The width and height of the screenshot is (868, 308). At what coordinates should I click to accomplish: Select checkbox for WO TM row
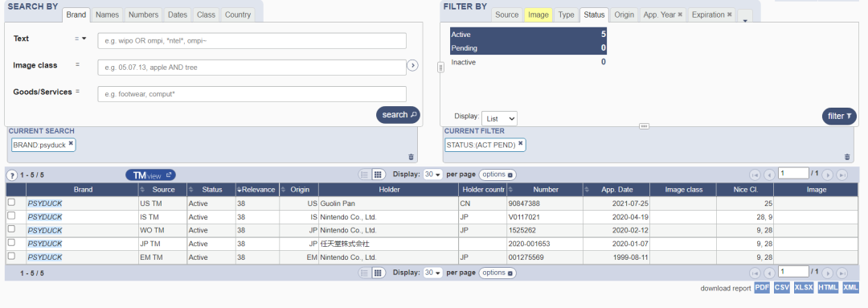(11, 229)
